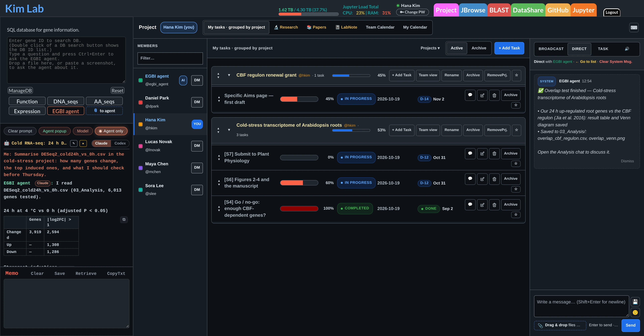
Task: Click the blue Add Task button
Action: click(x=509, y=48)
